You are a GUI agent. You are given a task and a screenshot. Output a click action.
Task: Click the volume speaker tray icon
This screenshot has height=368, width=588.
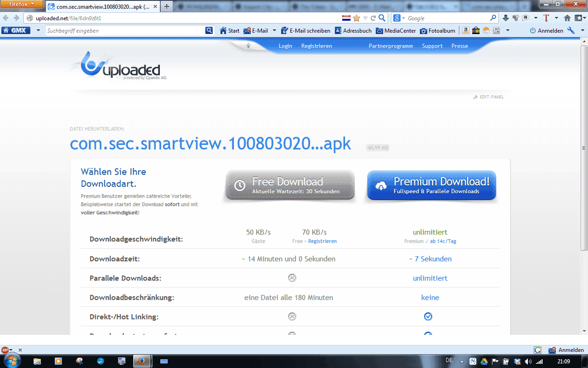coord(528,362)
